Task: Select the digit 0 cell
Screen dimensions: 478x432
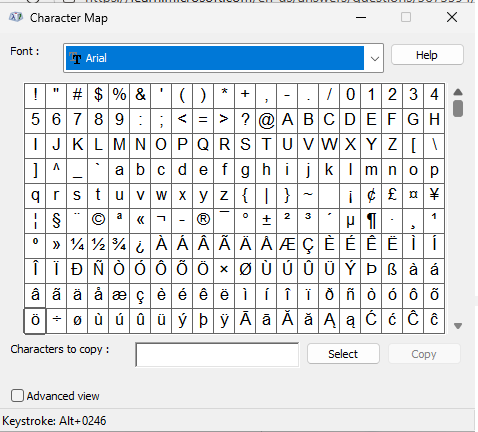Action: (350, 95)
